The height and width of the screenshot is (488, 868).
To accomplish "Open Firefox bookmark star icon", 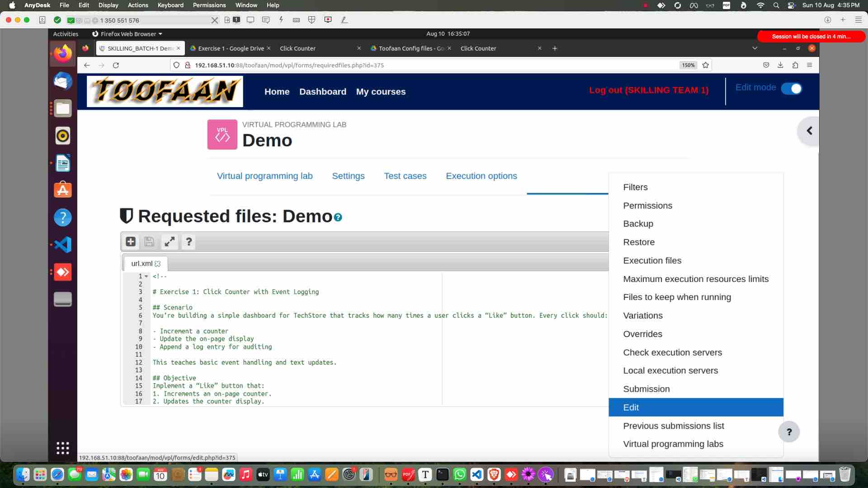I will tap(705, 65).
